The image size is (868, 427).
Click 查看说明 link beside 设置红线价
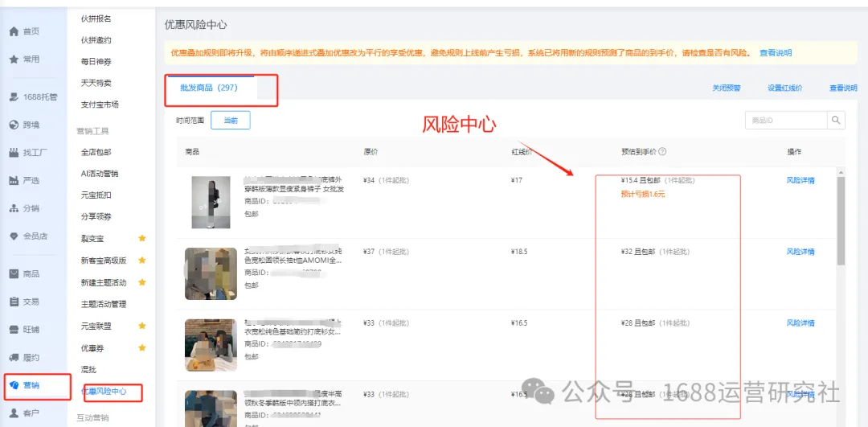tap(843, 88)
